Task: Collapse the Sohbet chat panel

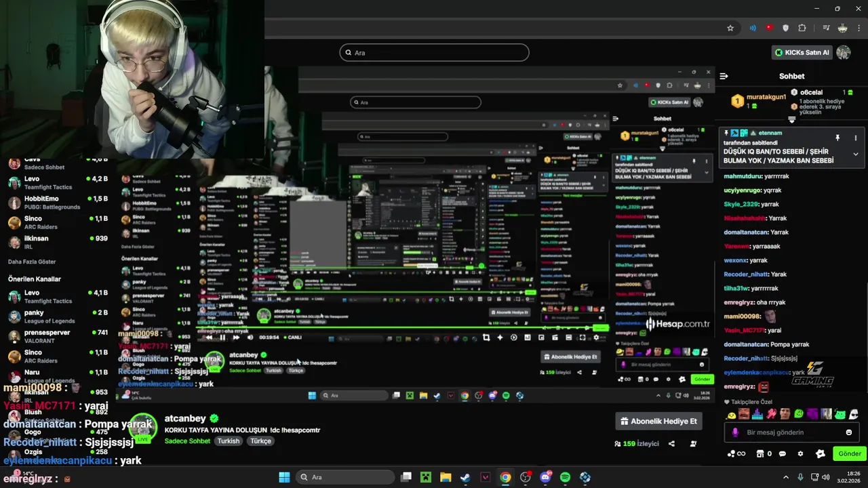Action: (x=724, y=76)
